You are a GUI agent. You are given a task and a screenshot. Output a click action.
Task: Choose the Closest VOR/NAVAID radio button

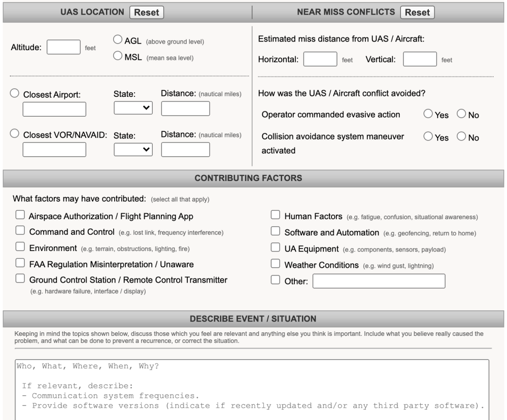(x=15, y=134)
